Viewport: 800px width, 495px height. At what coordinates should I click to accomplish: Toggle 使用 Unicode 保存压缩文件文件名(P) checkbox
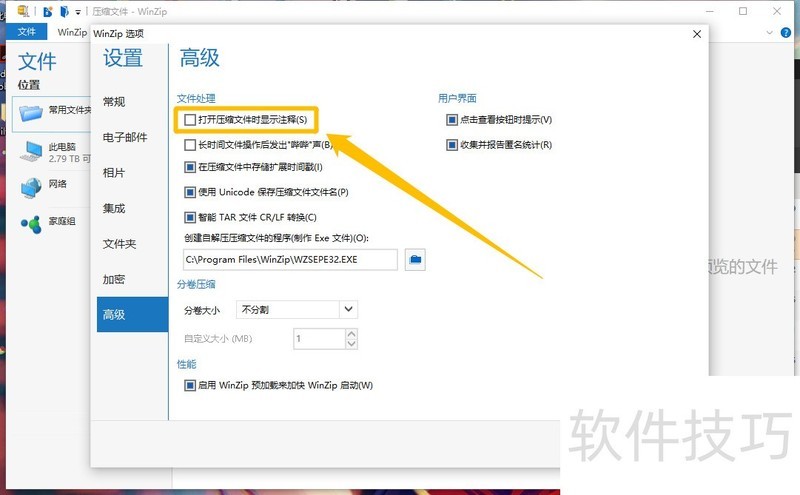190,192
